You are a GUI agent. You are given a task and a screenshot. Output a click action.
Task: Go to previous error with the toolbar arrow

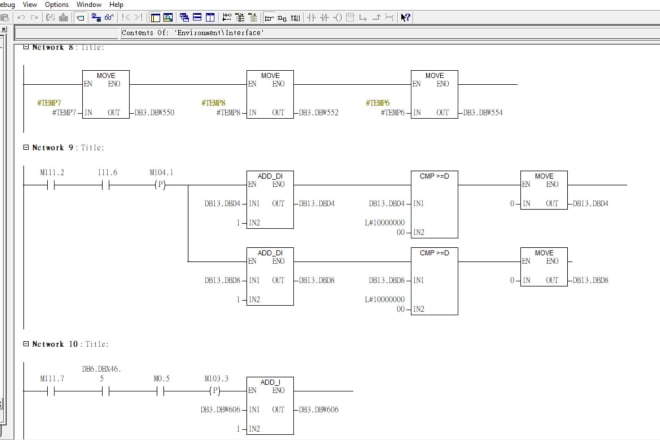[x=126, y=17]
